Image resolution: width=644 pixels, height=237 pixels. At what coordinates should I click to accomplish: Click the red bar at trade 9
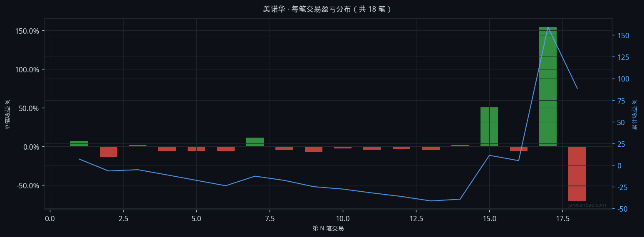pyautogui.click(x=314, y=149)
